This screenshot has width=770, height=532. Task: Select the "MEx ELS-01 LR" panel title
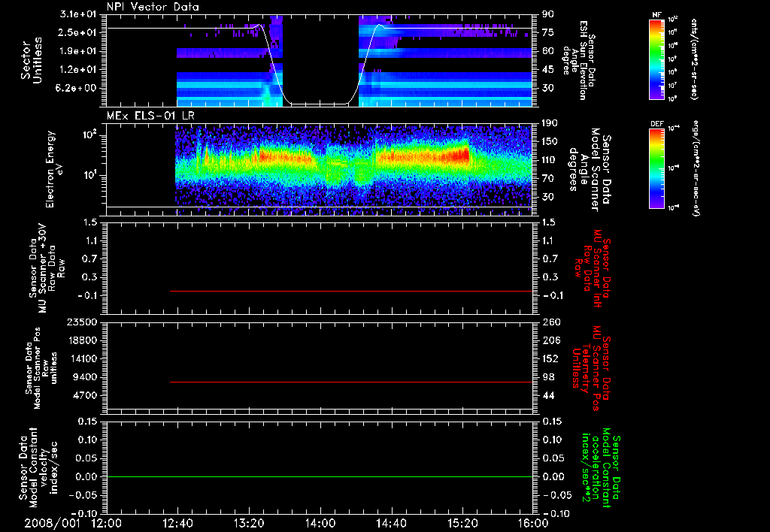pos(150,116)
